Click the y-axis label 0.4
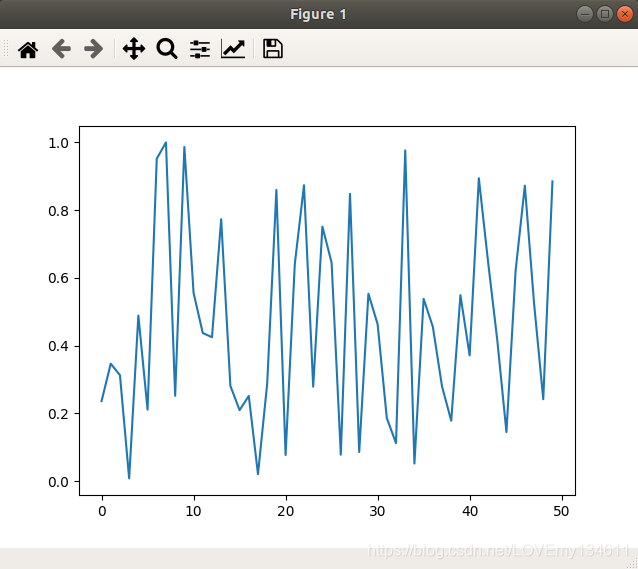The width and height of the screenshot is (638, 569). tap(59, 346)
